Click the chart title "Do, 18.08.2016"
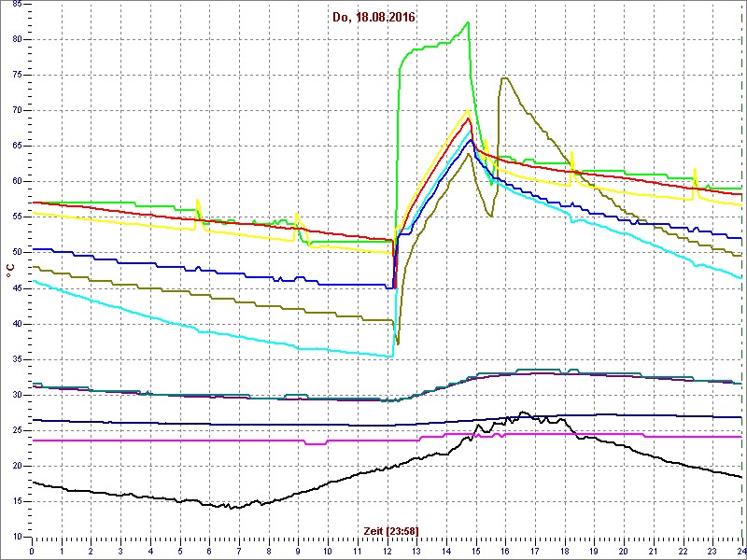 tap(373, 18)
